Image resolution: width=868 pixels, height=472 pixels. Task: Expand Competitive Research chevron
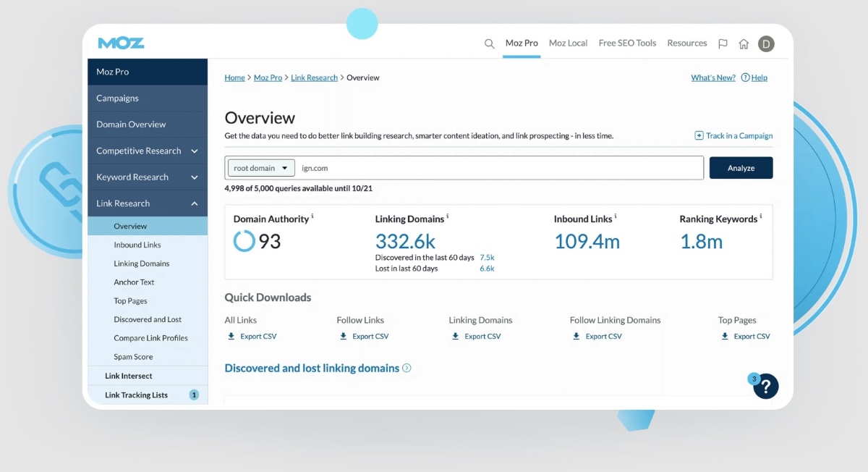pyautogui.click(x=194, y=151)
